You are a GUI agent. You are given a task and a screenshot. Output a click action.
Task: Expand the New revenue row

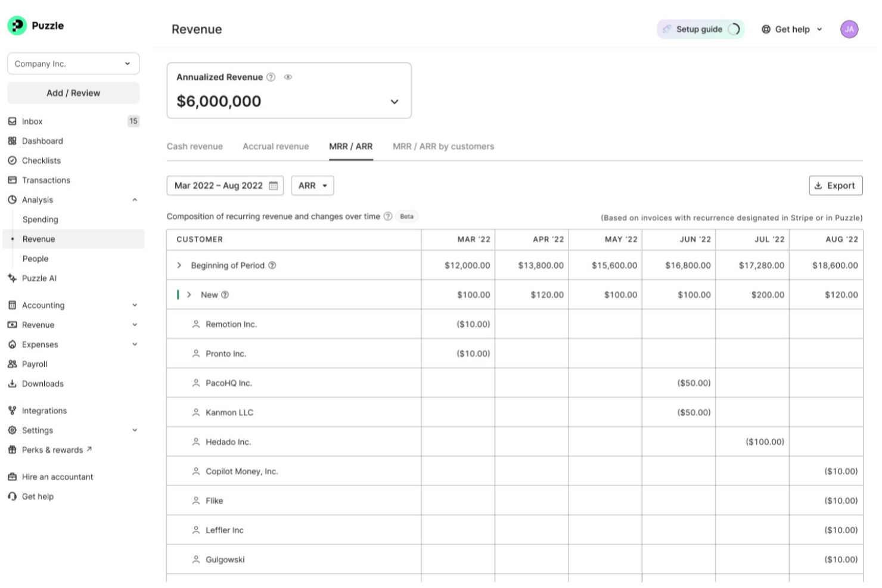(190, 294)
